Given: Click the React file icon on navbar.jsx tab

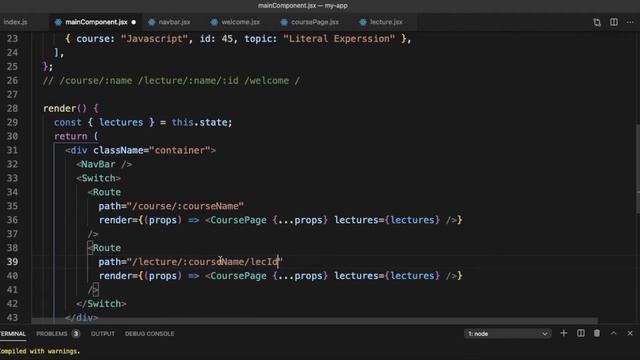Looking at the screenshot, I should click(x=152, y=22).
